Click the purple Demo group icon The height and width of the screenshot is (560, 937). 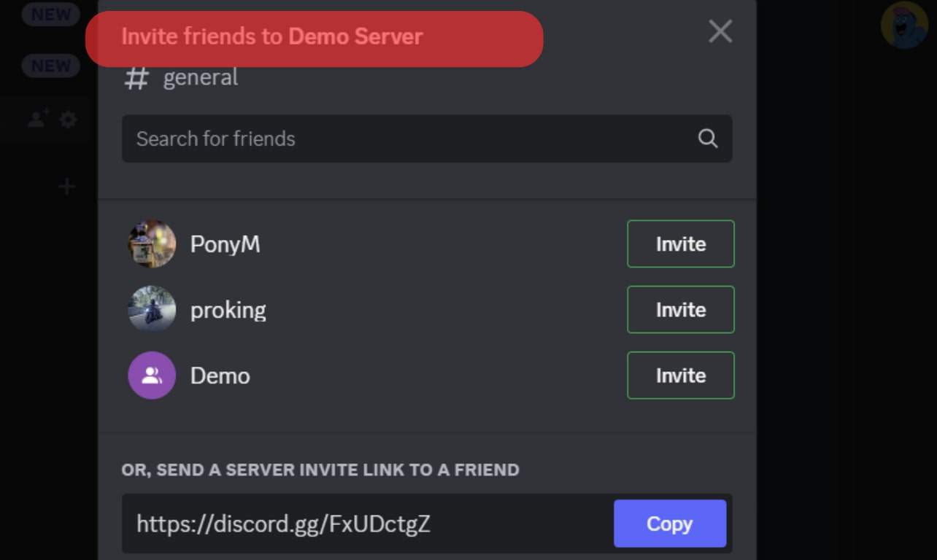tap(152, 376)
